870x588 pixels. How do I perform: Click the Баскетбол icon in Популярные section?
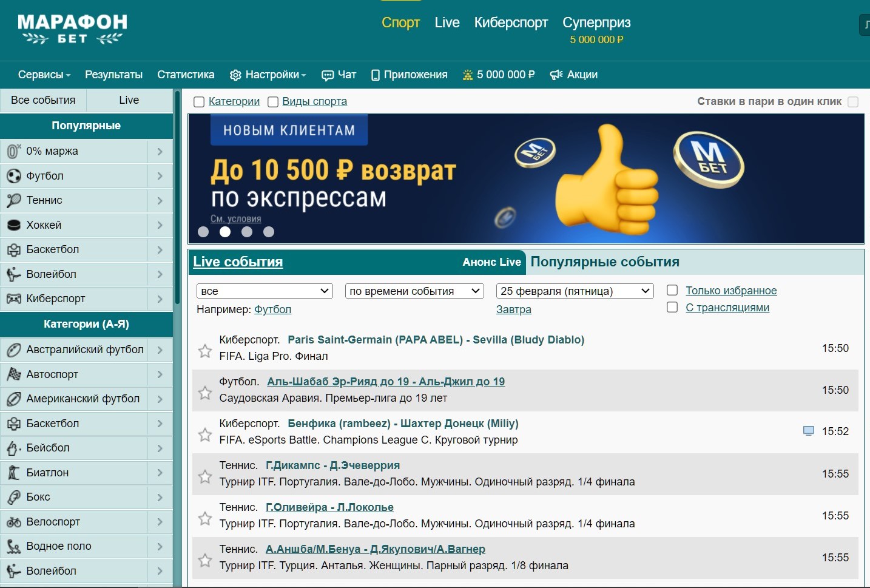pos(13,249)
